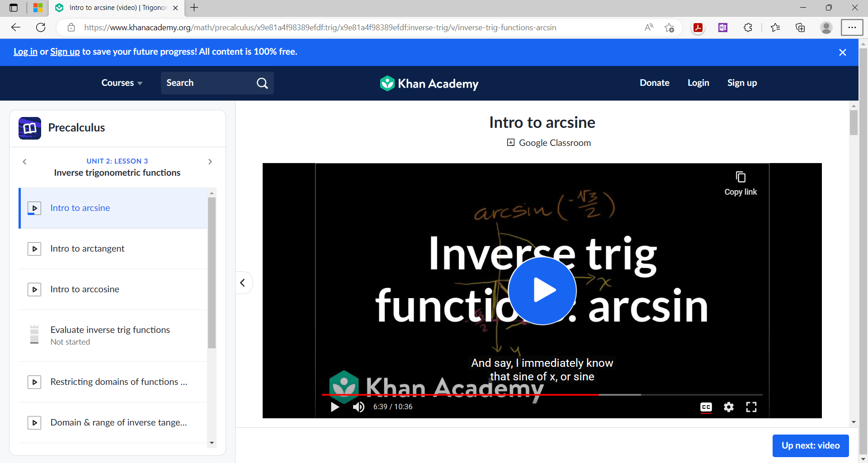
Task: Open Domain & range of inverse tangent video
Action: [113, 423]
